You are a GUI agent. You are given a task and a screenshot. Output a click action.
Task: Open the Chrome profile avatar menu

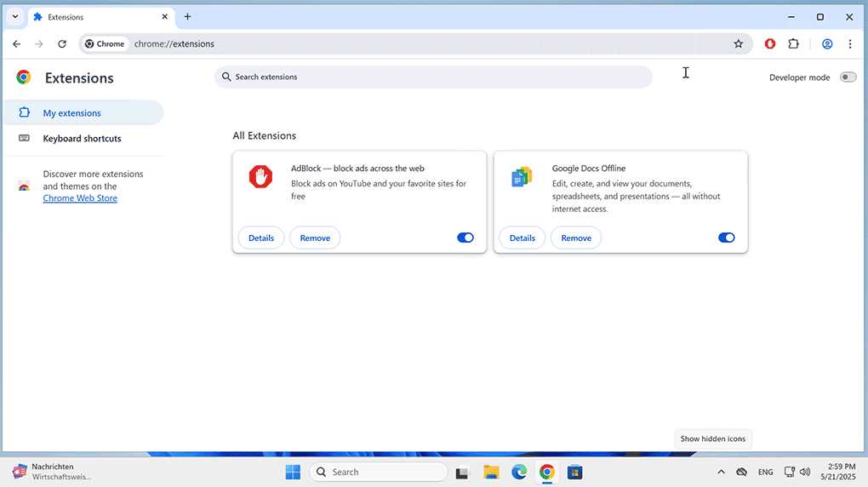827,43
